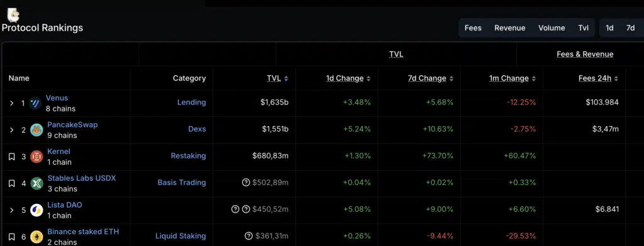
Task: Choose the 7d time period button
Action: [630, 28]
